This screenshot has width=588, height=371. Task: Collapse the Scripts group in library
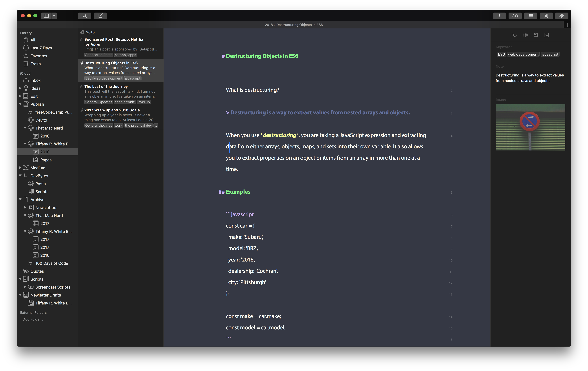click(x=20, y=279)
